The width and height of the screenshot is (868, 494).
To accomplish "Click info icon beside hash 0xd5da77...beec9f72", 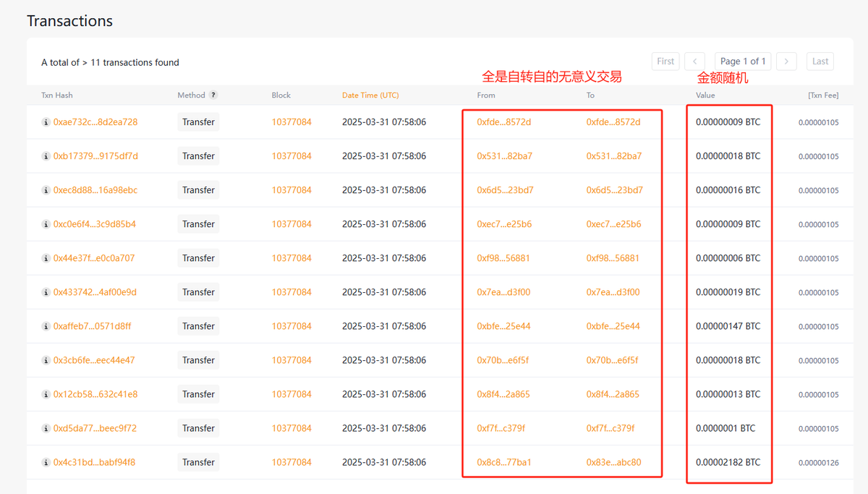I will point(46,428).
